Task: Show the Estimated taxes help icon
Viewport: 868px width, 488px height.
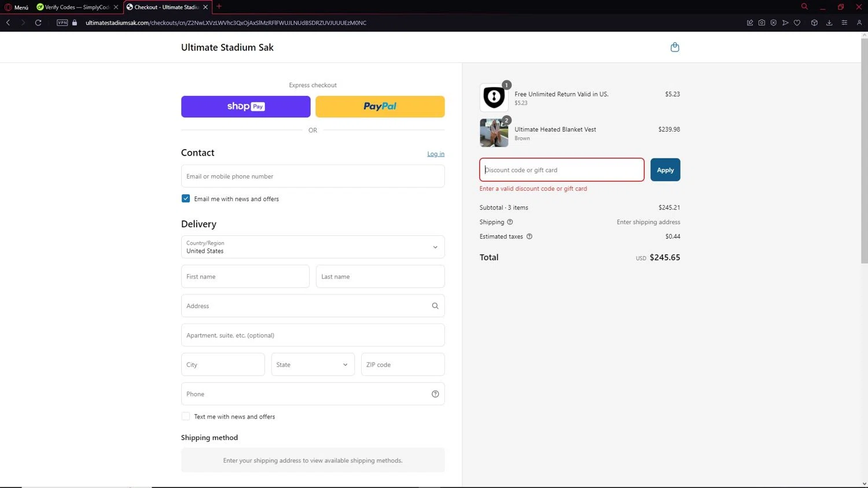Action: coord(529,236)
